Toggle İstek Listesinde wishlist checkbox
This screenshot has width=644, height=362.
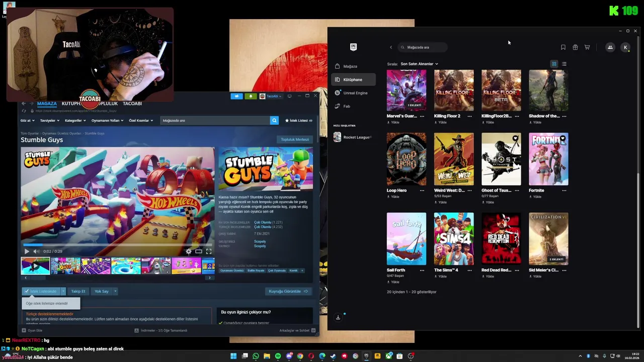[x=41, y=291]
